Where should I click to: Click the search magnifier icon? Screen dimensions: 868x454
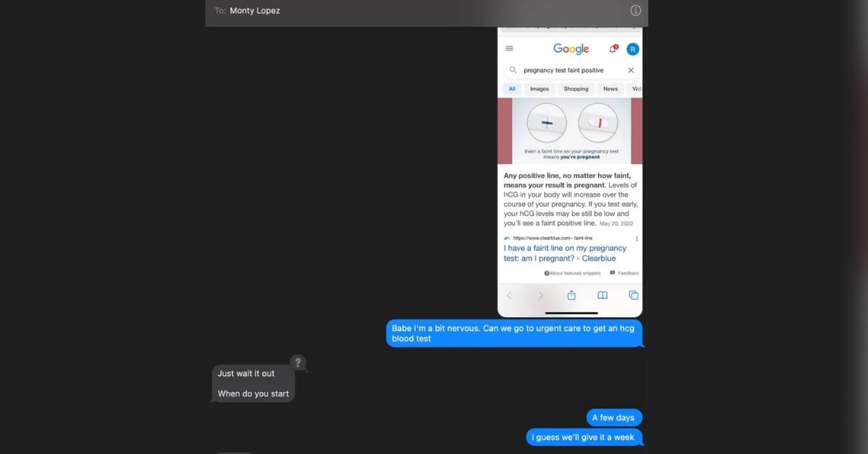513,70
